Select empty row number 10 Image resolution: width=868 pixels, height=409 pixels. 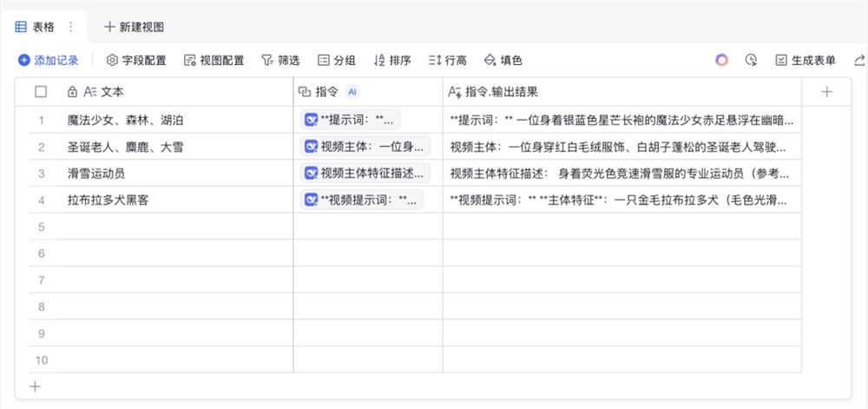(x=42, y=360)
